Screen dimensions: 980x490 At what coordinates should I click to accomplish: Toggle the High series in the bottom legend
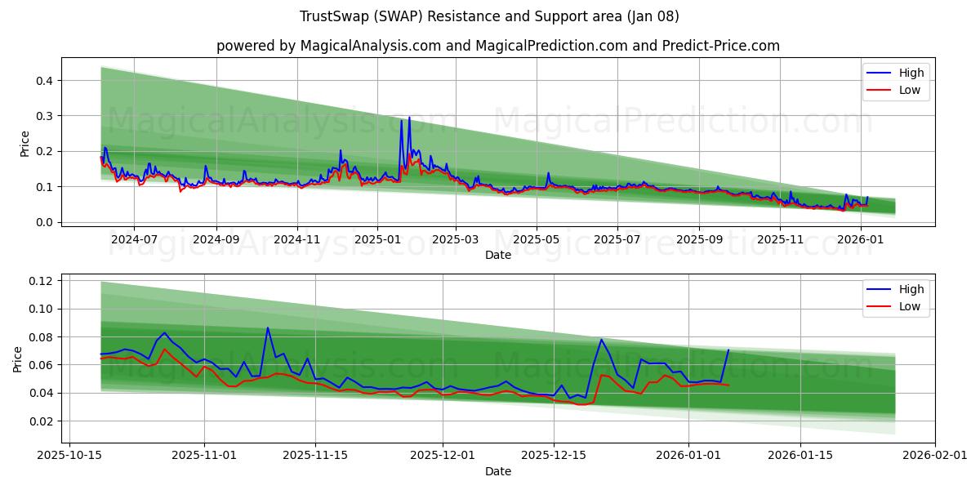906,289
